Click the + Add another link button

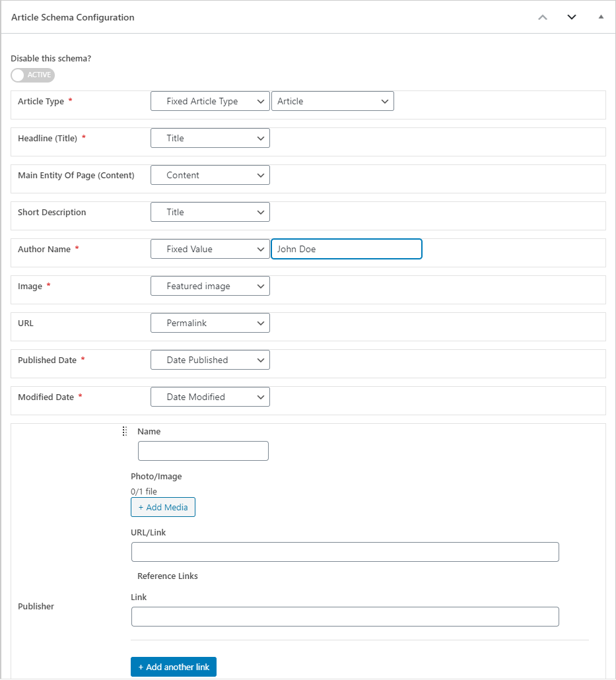click(x=174, y=667)
